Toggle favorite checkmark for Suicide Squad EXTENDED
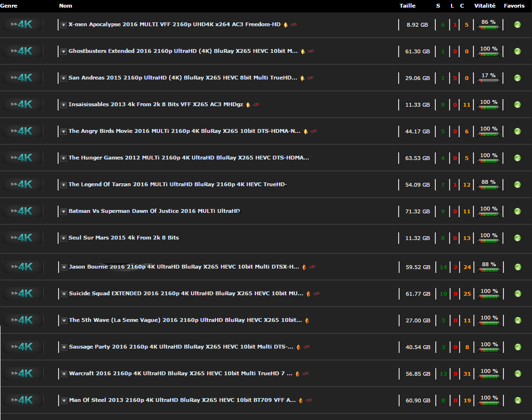This screenshot has height=420, width=532. click(518, 294)
